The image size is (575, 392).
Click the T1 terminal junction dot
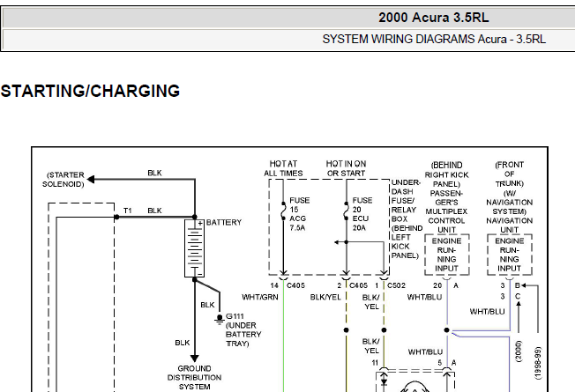tap(115, 216)
